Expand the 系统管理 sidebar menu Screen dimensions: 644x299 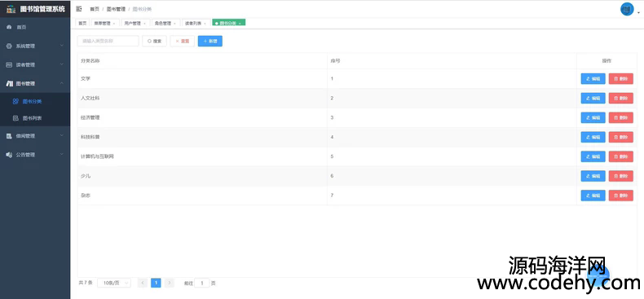35,46
